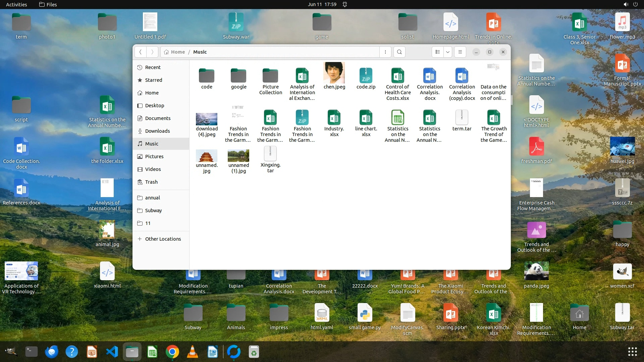Go forward with the right arrow
This screenshot has height=362, width=644.
pyautogui.click(x=152, y=52)
